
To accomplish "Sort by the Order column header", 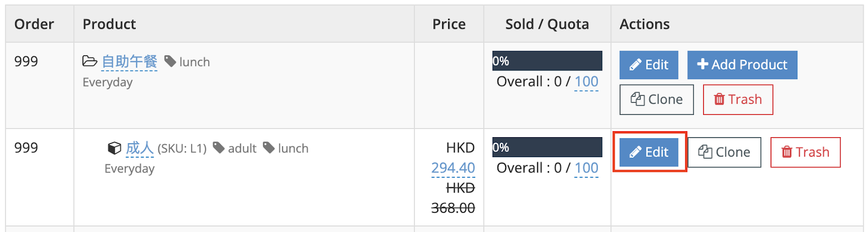I will pos(34,24).
